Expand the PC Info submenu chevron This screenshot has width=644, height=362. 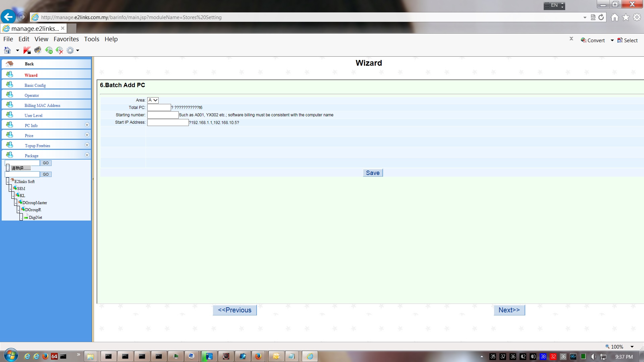(87, 125)
